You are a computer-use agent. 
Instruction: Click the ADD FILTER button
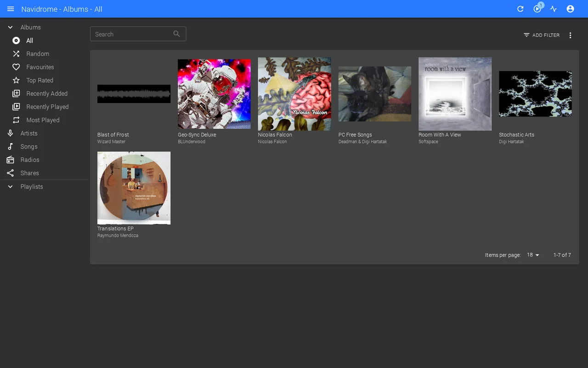[542, 35]
